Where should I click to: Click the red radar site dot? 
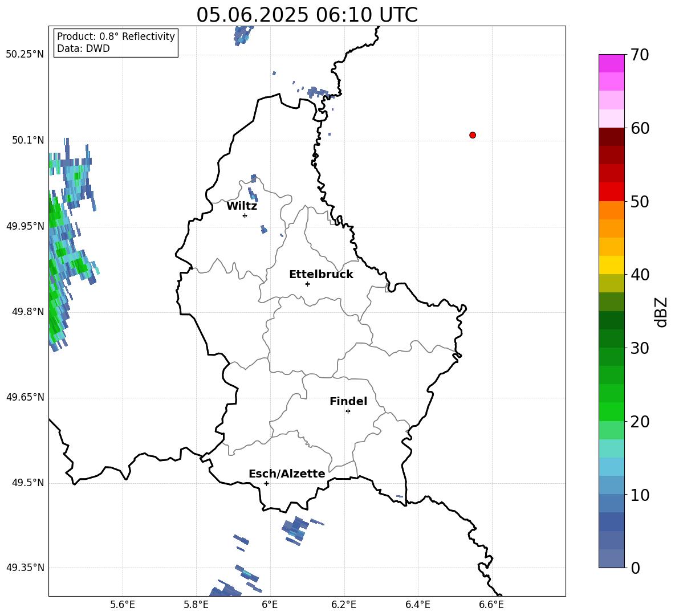pyautogui.click(x=473, y=135)
